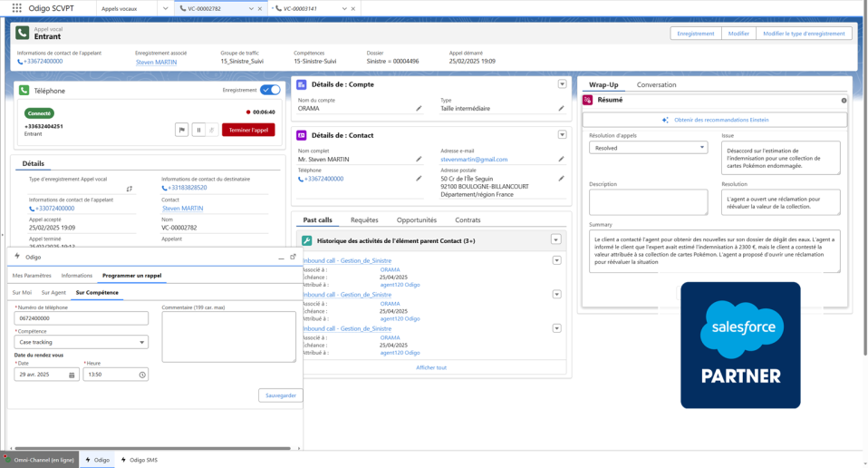Click the Odigo utility bar item
The height and width of the screenshot is (468, 868).
[98, 460]
